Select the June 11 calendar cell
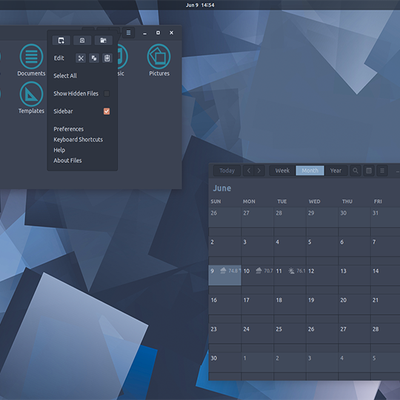Image resolution: width=400 pixels, height=400 pixels. (x=290, y=275)
